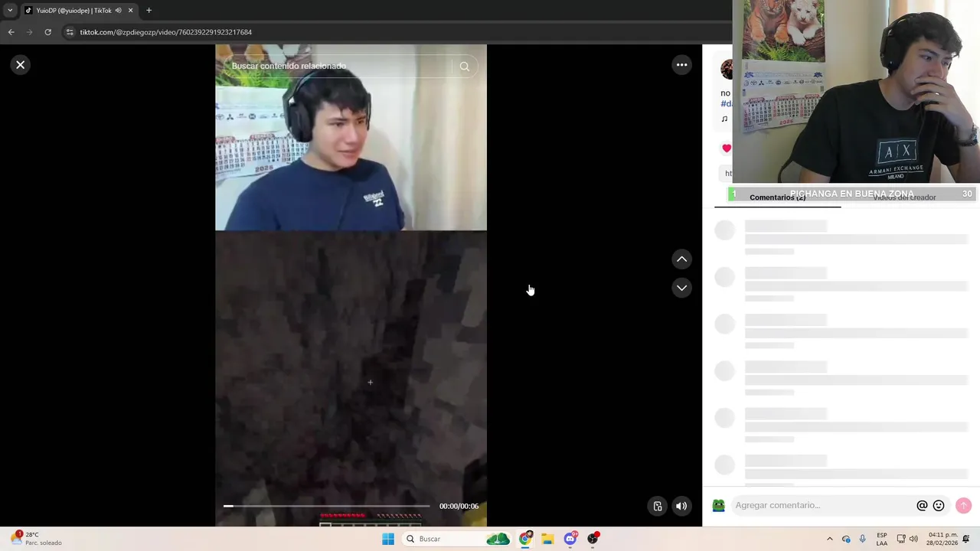
Task: Click the microphone icon in system tray
Action: coord(862,539)
